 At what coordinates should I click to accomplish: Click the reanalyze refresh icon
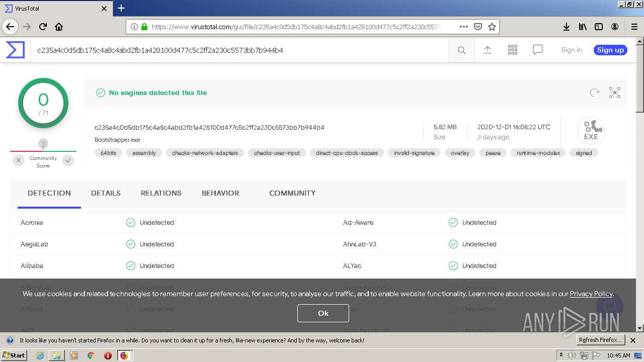pos(594,93)
